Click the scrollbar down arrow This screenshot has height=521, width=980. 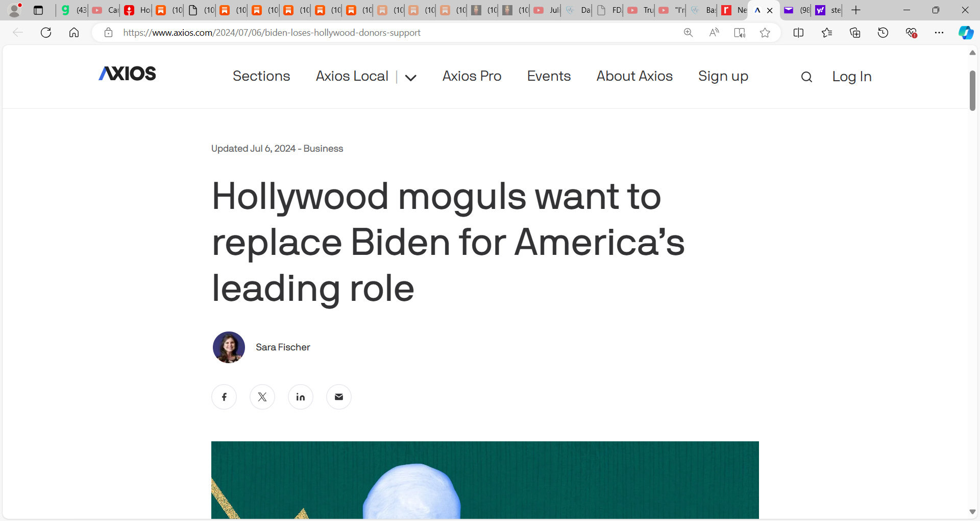coord(972,512)
